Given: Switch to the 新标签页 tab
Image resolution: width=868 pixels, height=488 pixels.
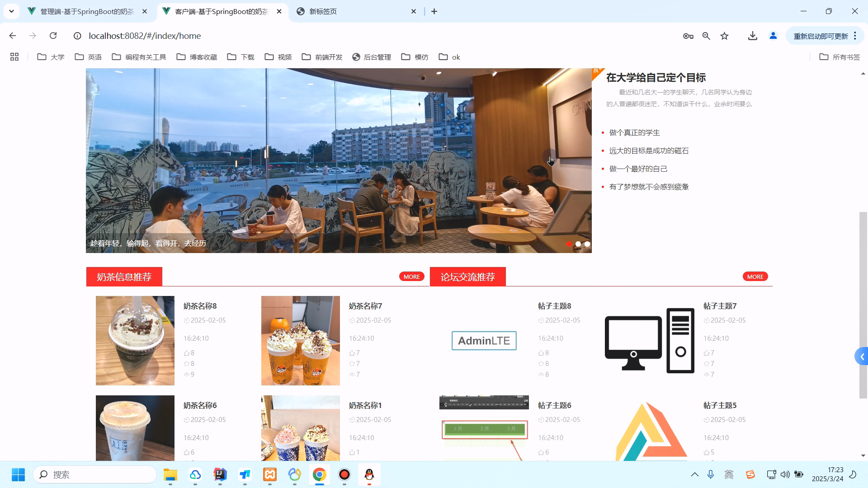Looking at the screenshot, I should coord(322,11).
